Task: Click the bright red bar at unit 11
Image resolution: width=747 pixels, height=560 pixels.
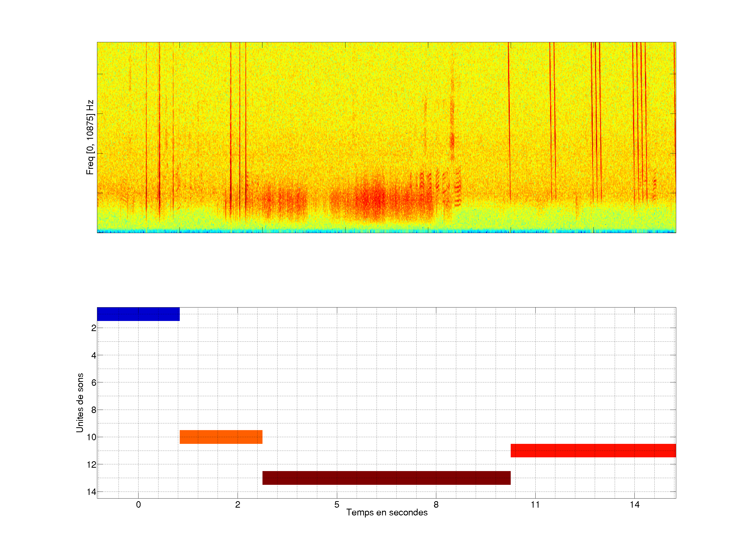Action: point(593,451)
